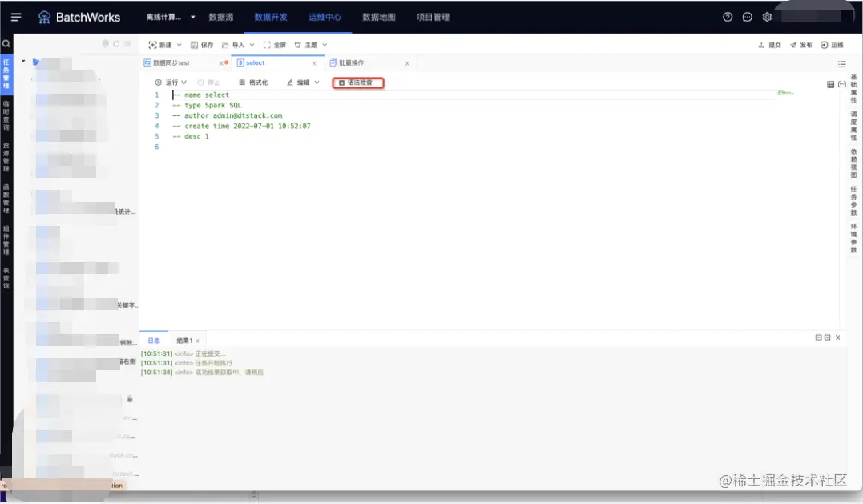Open 项目管理 in top navigation

coord(434,17)
